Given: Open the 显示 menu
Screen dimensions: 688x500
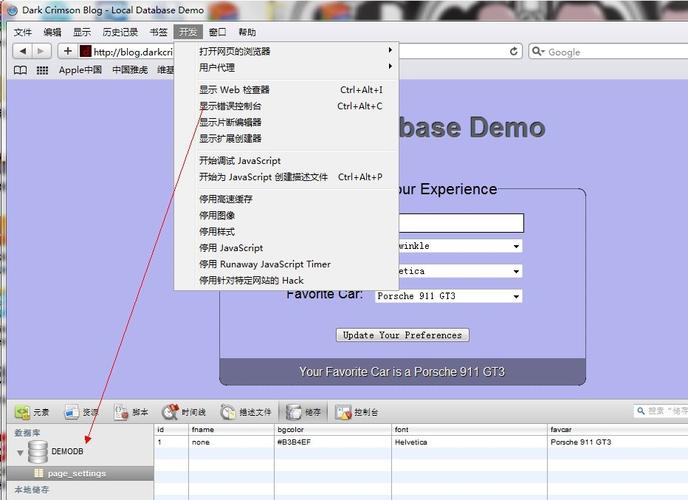Looking at the screenshot, I should pos(82,32).
